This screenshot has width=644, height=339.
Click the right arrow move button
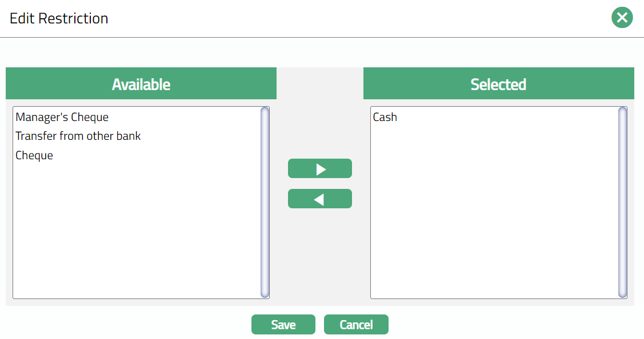[320, 168]
